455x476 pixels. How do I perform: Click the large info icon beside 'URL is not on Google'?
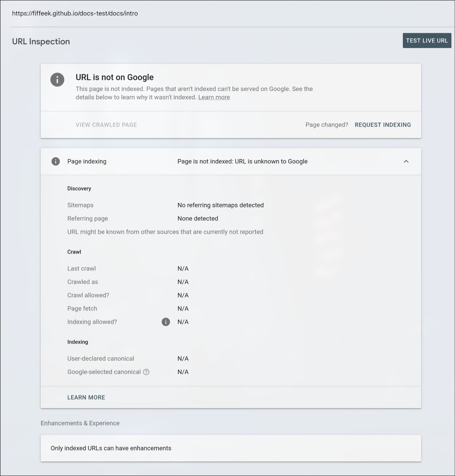pyautogui.click(x=57, y=79)
